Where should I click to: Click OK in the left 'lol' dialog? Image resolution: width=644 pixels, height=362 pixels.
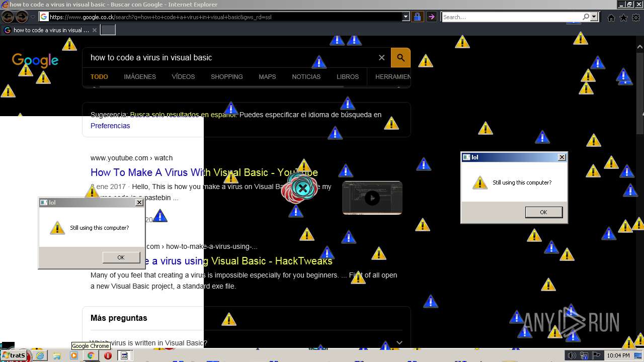click(121, 257)
